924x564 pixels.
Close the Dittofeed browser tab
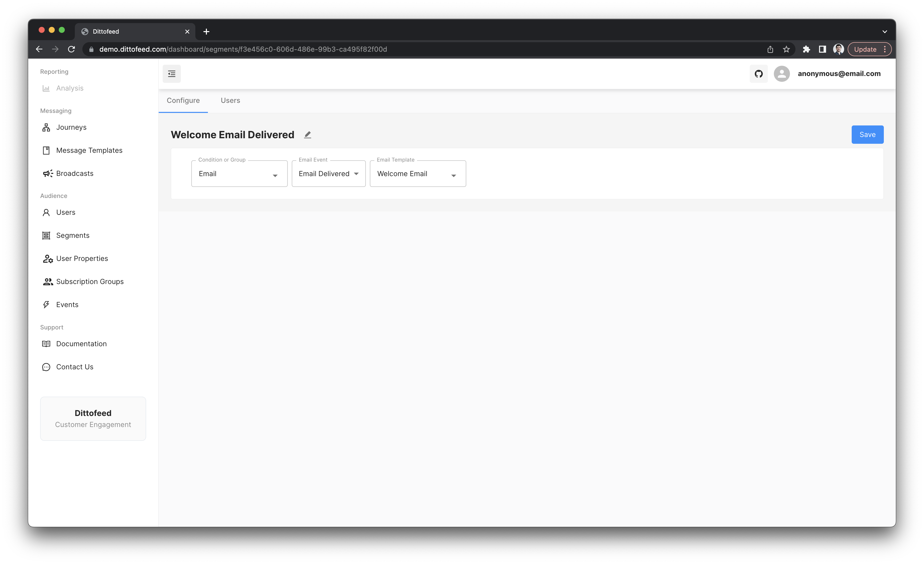pos(187,31)
